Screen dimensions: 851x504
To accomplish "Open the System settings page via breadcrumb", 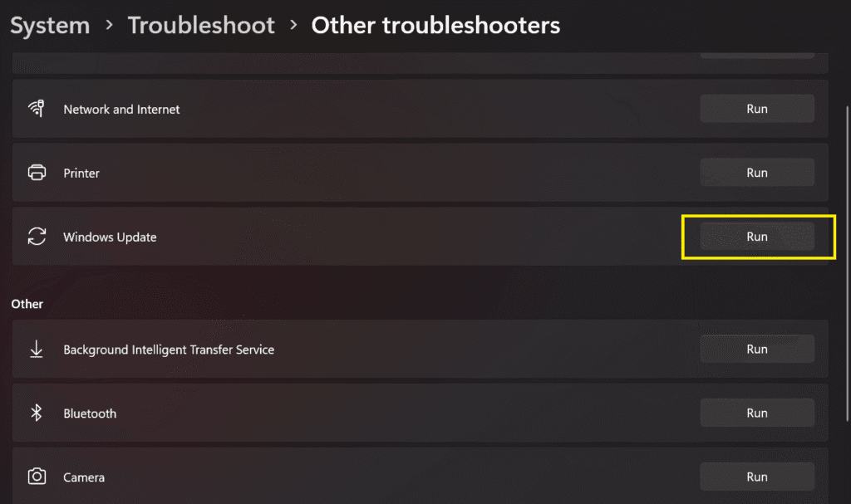I will point(50,26).
